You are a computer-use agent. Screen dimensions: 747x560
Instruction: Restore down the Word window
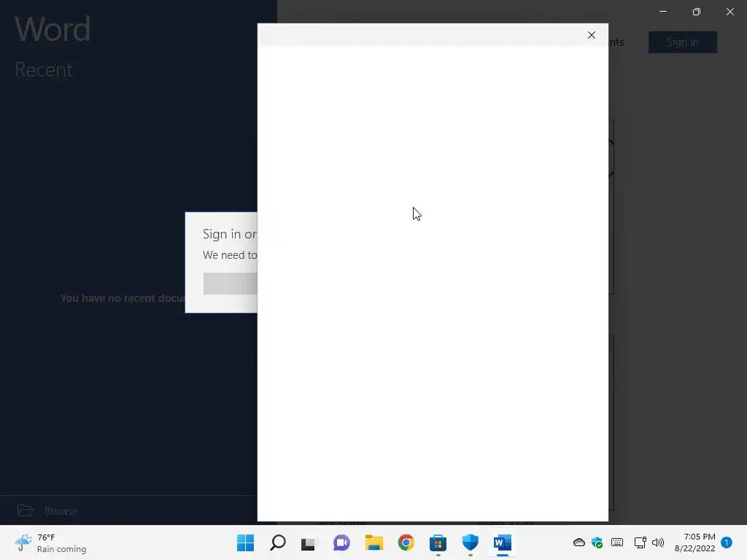click(x=697, y=12)
